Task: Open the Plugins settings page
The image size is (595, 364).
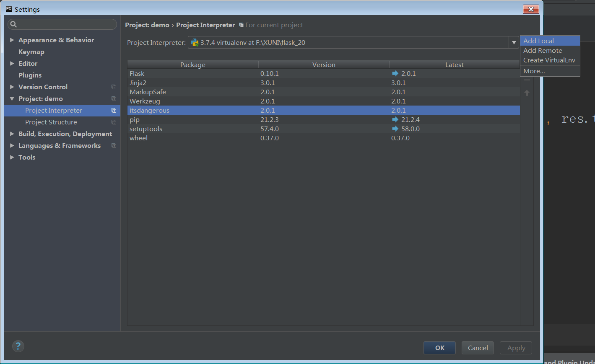Action: pyautogui.click(x=30, y=75)
